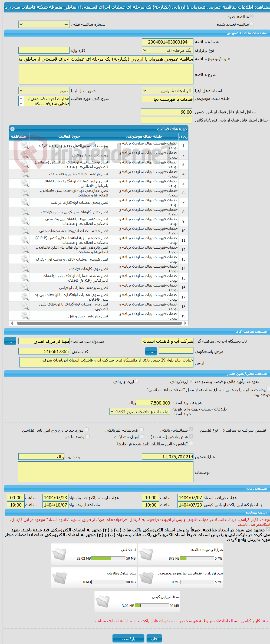Select مناقصه تجدید شده radio button
The width and height of the screenshot is (270, 644).
coord(252,24)
